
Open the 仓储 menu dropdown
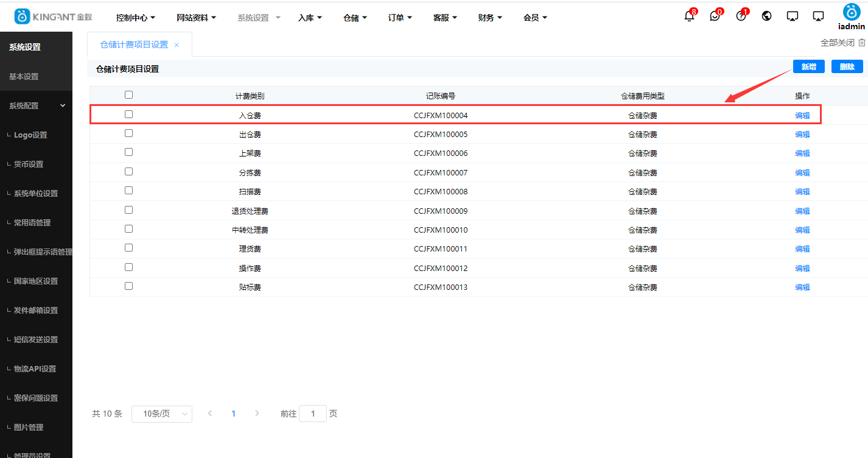(355, 17)
